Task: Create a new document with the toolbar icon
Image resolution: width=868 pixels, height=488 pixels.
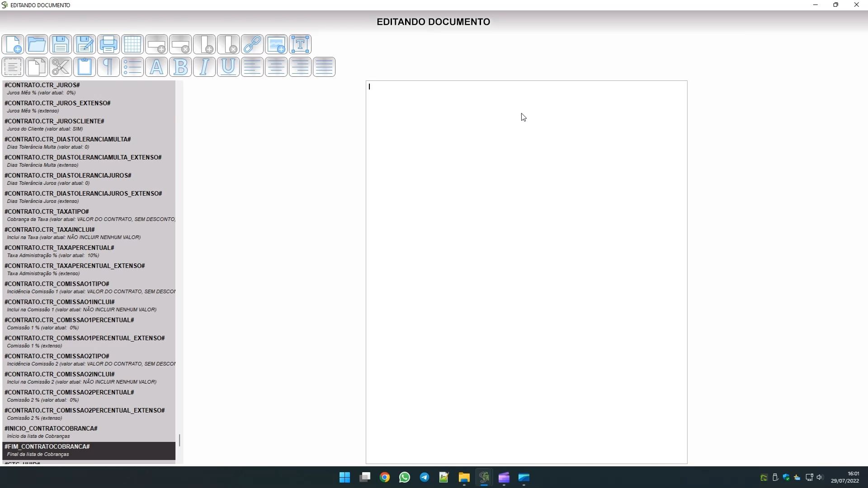Action: pos(13,44)
